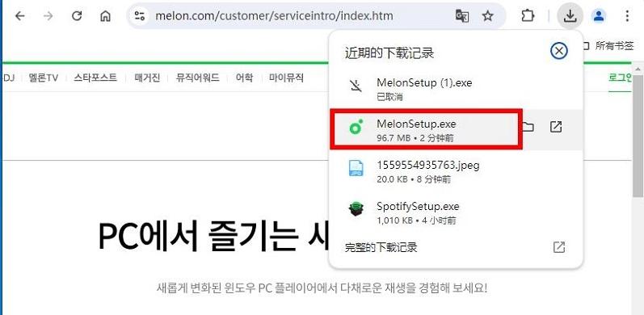Open 멜론TV menu item
This screenshot has height=315, width=644.
pos(43,78)
